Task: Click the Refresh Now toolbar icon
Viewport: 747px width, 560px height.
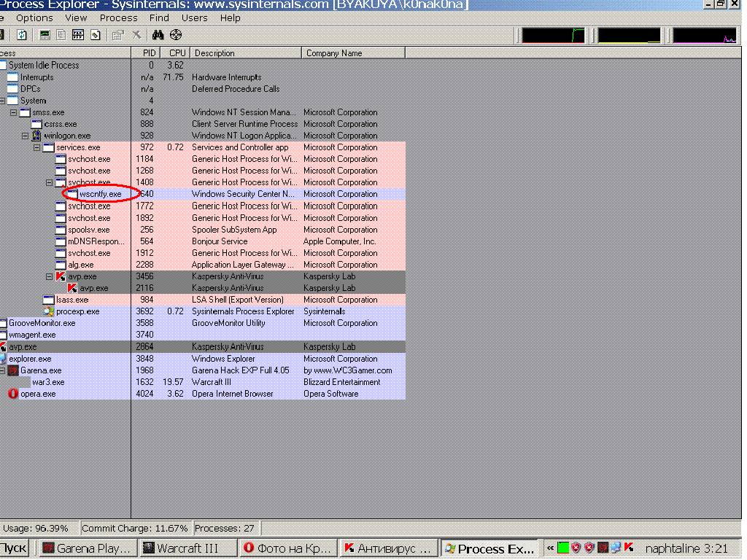Action: (x=21, y=35)
